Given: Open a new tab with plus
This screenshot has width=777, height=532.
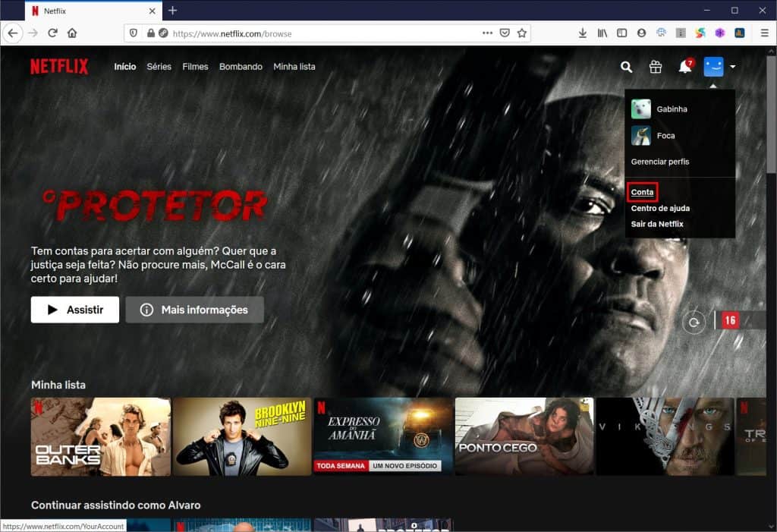Looking at the screenshot, I should [172, 11].
